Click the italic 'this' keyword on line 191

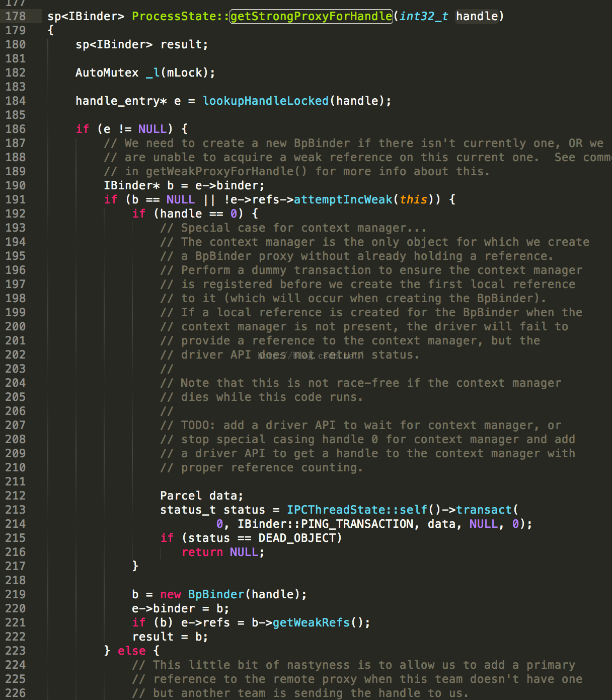pos(413,199)
